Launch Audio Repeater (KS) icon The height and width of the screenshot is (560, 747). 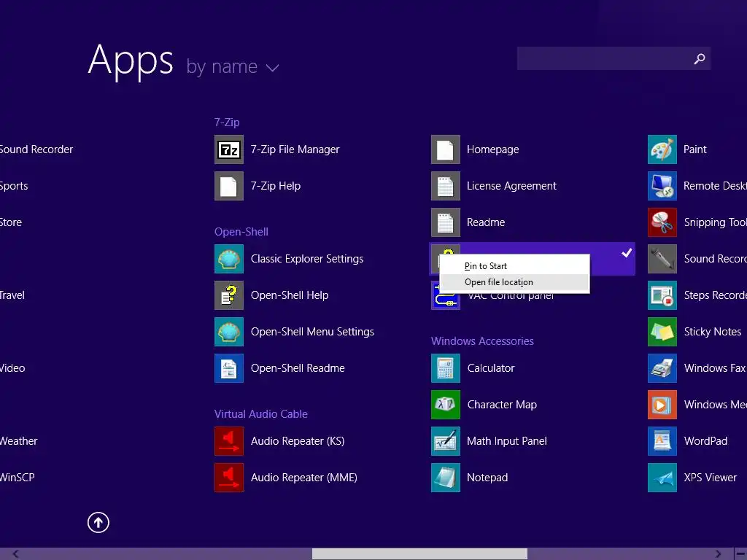point(228,441)
